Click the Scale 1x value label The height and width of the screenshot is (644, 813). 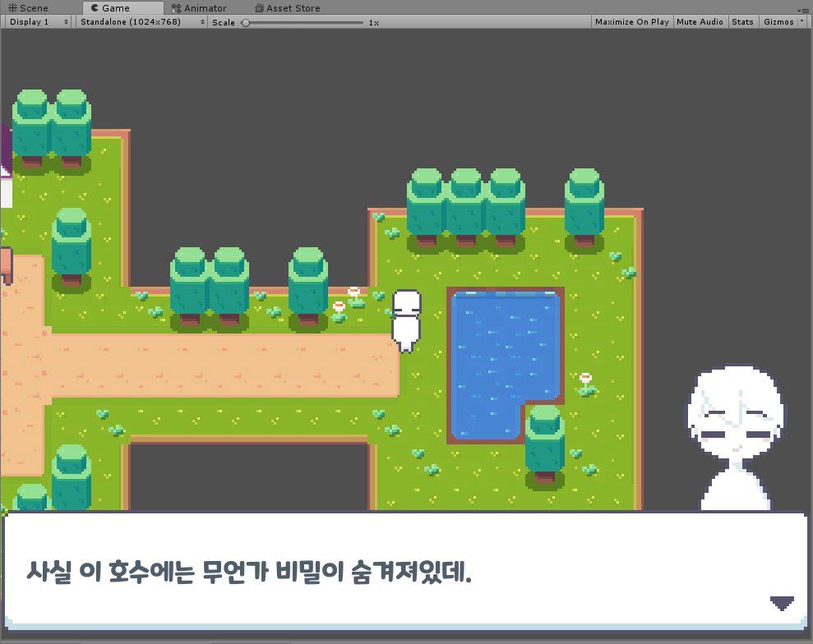(x=374, y=23)
